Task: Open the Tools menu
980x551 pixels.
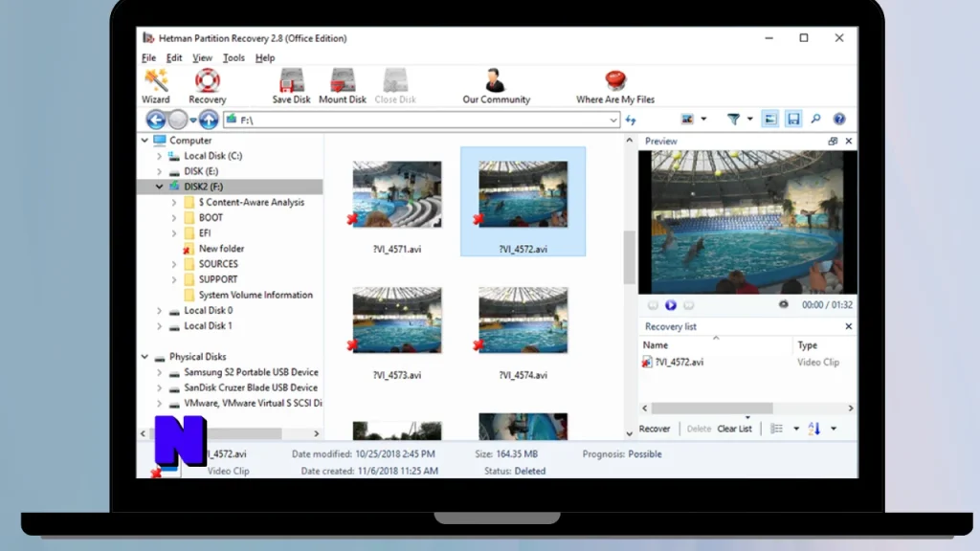Action: 234,57
